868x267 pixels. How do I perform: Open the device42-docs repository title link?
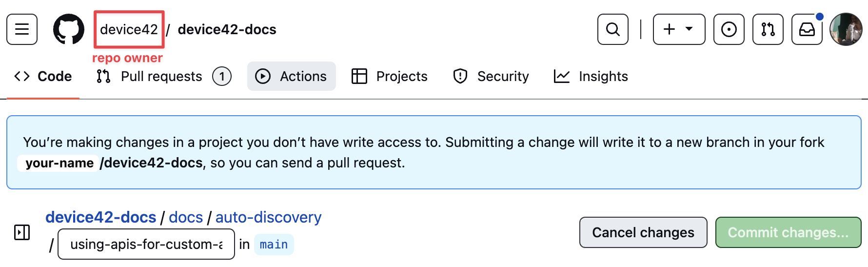[x=227, y=30]
